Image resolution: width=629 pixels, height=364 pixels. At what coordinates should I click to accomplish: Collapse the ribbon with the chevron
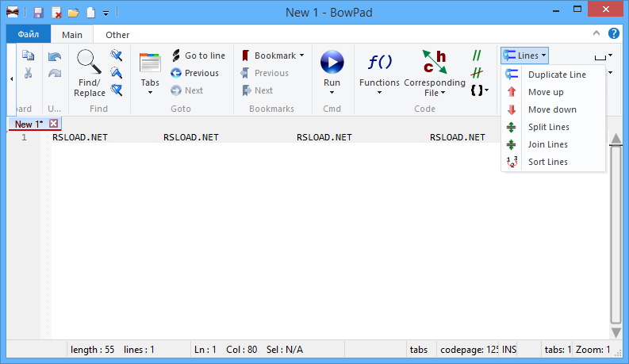click(x=596, y=33)
